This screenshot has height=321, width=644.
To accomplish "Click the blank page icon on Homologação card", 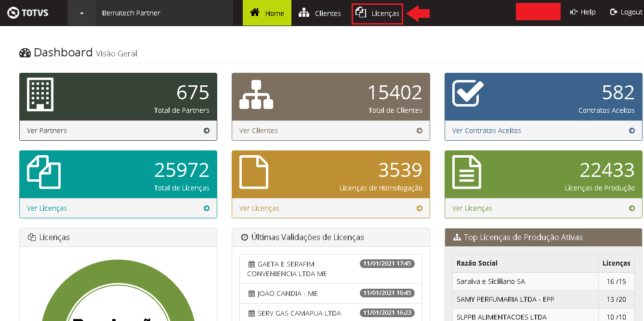I will [254, 172].
